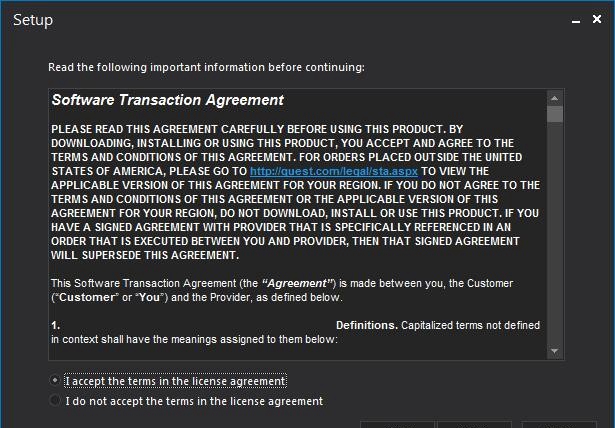Image resolution: width=615 pixels, height=428 pixels.
Task: Select the accept terms radio button
Action: (55, 380)
